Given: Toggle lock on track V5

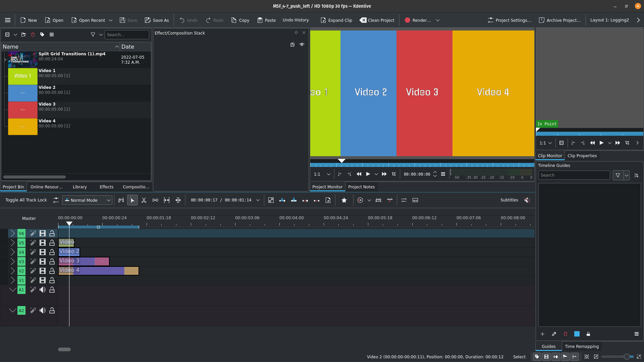Looking at the screenshot, I should pos(52,243).
